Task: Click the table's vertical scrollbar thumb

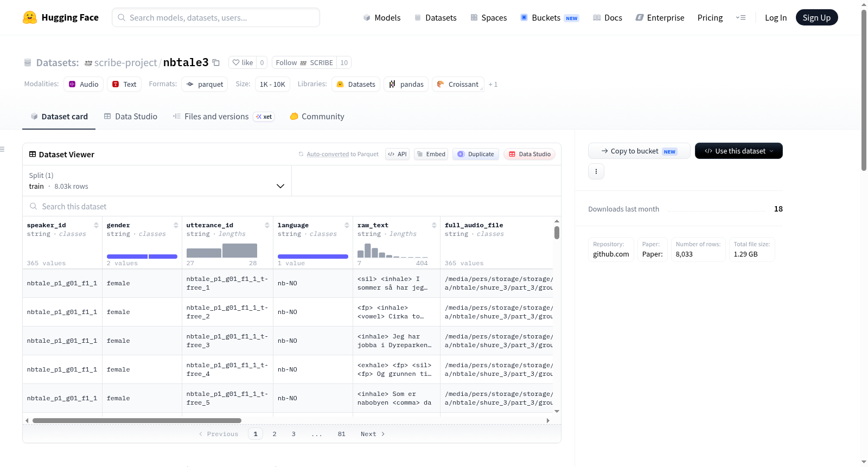Action: click(557, 233)
